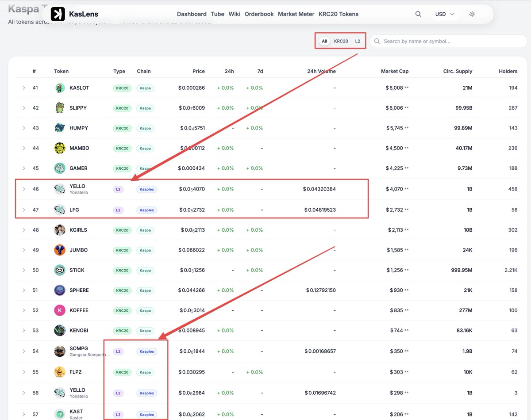The image size is (531, 420).
Task: Expand the SLIPPY row chevron
Action: click(x=24, y=108)
